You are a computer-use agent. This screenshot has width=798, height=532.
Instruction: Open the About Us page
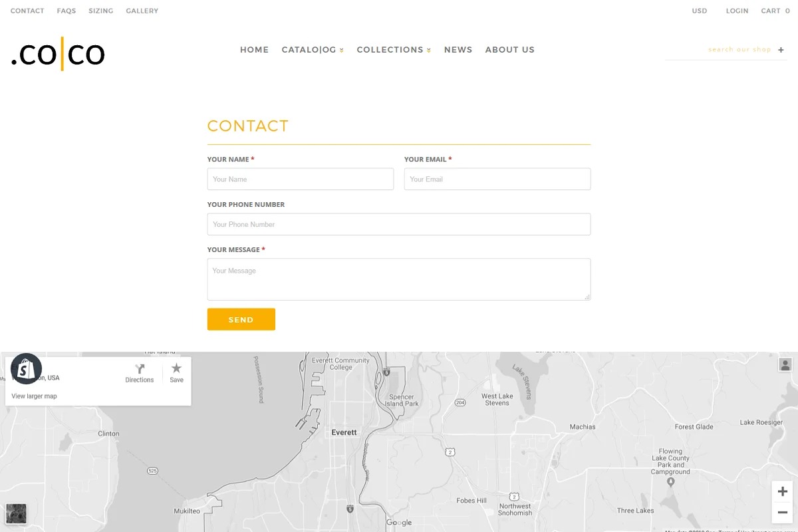pyautogui.click(x=509, y=50)
